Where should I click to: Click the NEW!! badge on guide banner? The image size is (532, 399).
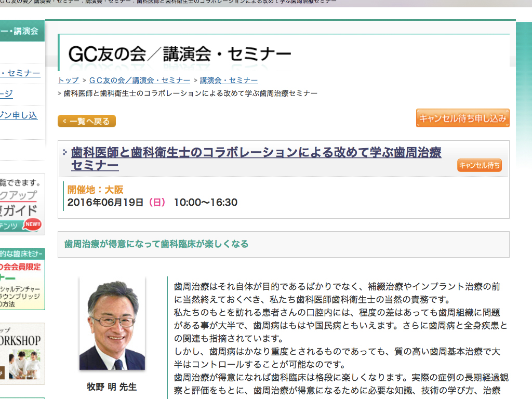33,224
